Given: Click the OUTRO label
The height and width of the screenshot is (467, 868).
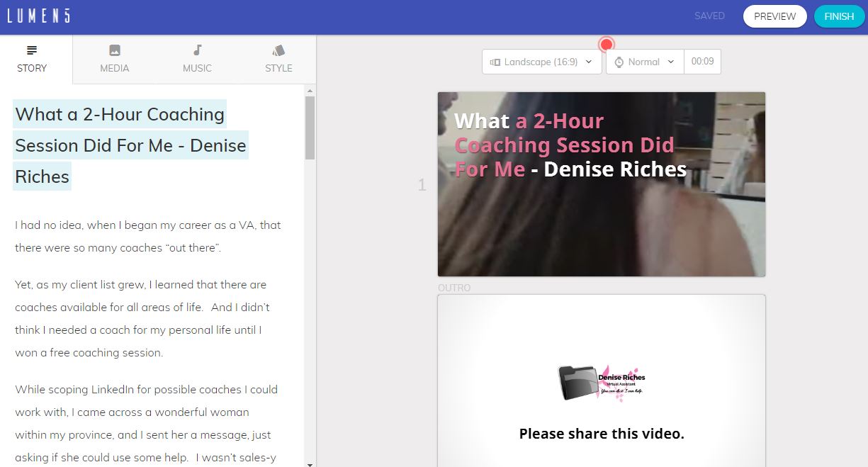Looking at the screenshot, I should [x=454, y=288].
